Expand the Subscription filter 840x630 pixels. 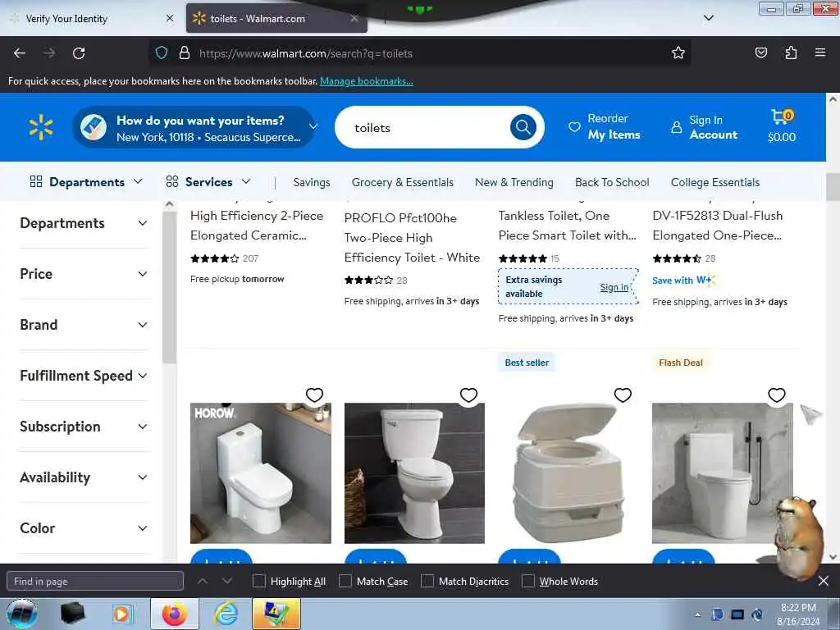click(x=84, y=427)
